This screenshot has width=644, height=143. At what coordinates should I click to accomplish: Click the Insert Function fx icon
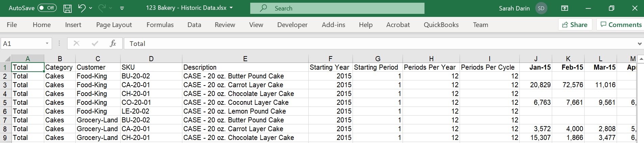[113, 43]
